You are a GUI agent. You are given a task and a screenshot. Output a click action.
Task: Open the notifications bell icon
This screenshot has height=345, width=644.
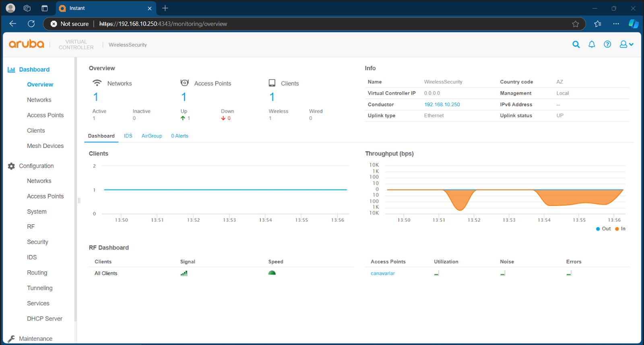(592, 45)
